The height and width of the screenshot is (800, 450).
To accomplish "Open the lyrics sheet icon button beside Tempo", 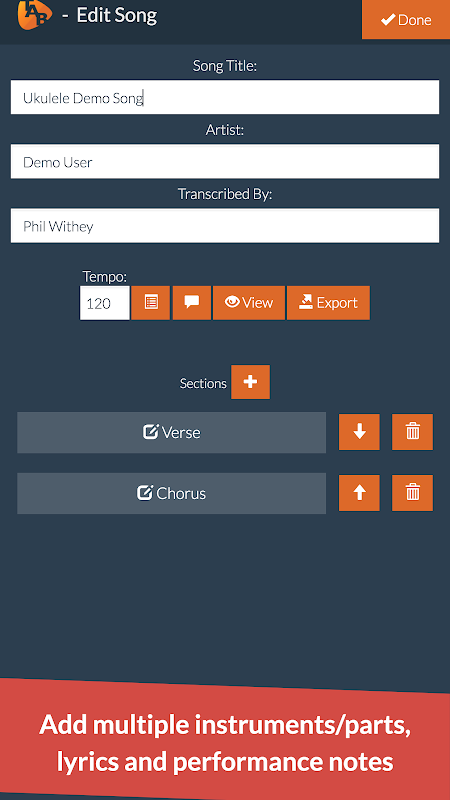I will pyautogui.click(x=151, y=303).
